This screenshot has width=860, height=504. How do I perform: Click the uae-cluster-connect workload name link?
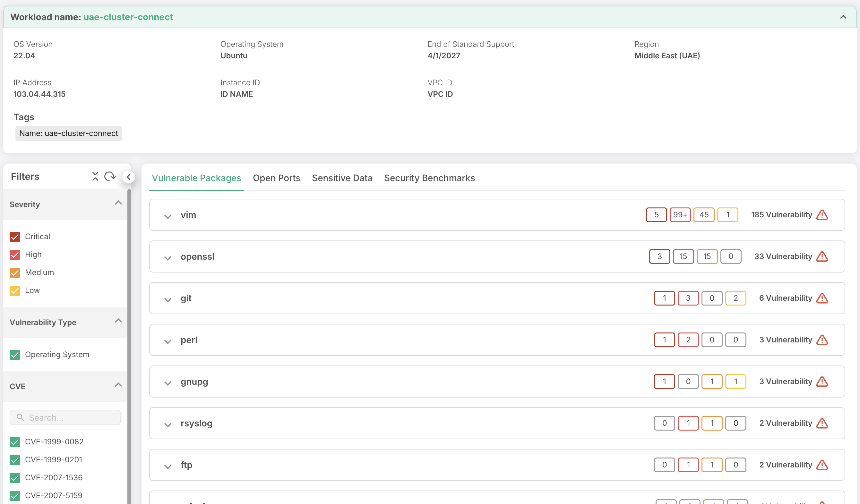tap(128, 17)
